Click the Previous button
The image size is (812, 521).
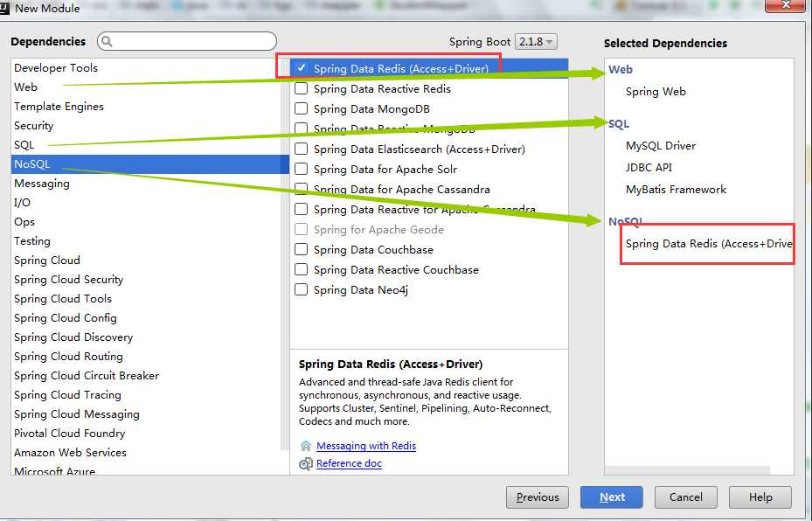(x=537, y=497)
